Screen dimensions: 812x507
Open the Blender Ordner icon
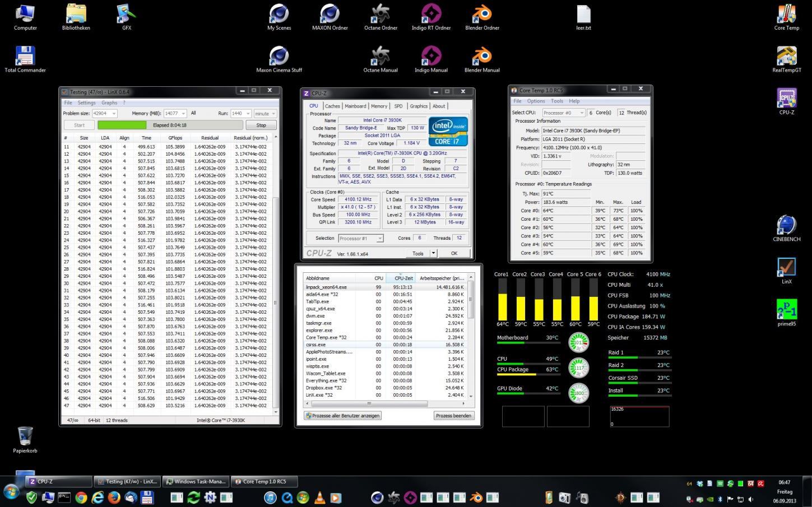(x=482, y=17)
